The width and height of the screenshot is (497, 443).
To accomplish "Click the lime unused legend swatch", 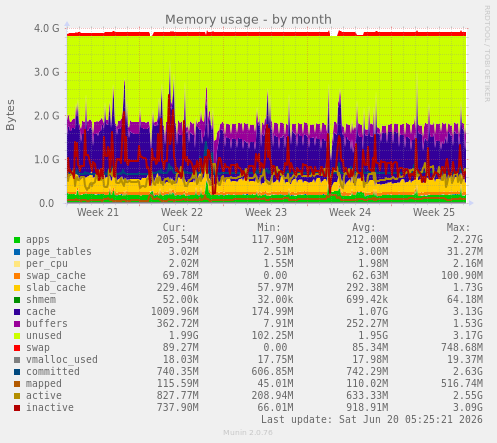I will coord(17,336).
